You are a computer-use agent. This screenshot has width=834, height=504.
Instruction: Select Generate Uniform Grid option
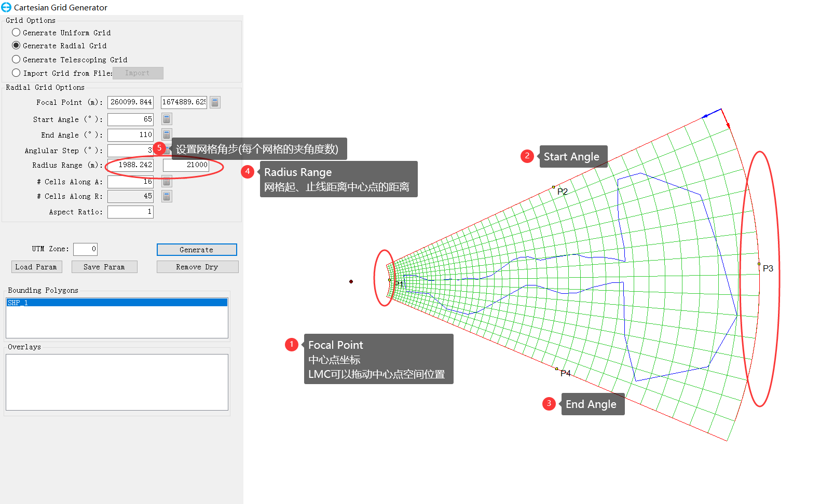[16, 32]
